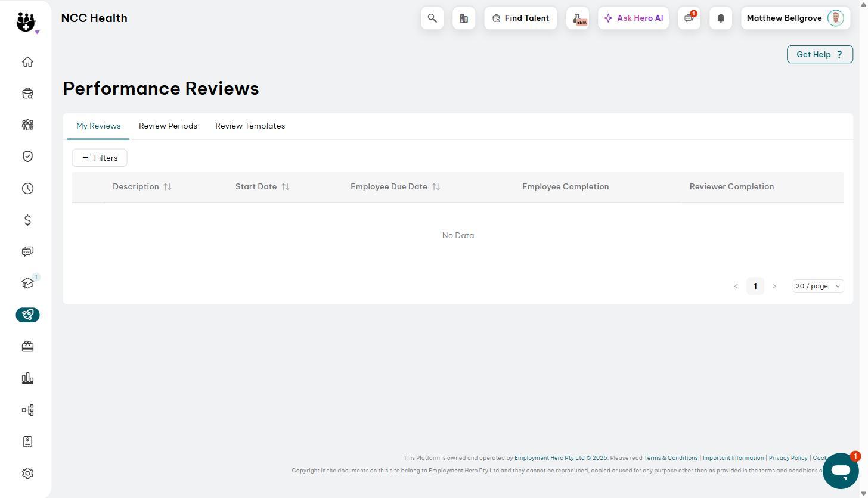Open the clock time tracking icon
Image resolution: width=868 pixels, height=498 pixels.
(27, 189)
